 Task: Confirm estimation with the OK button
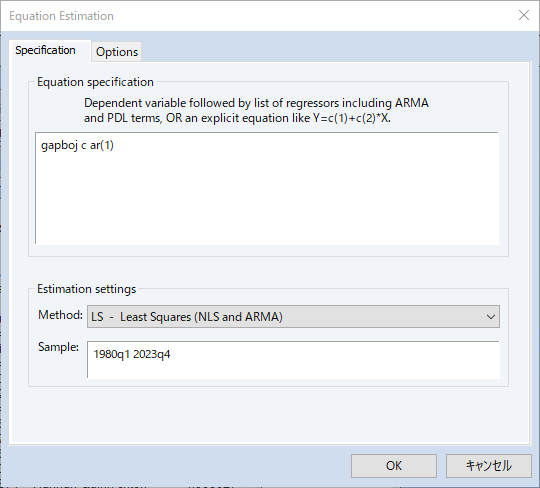pos(394,466)
